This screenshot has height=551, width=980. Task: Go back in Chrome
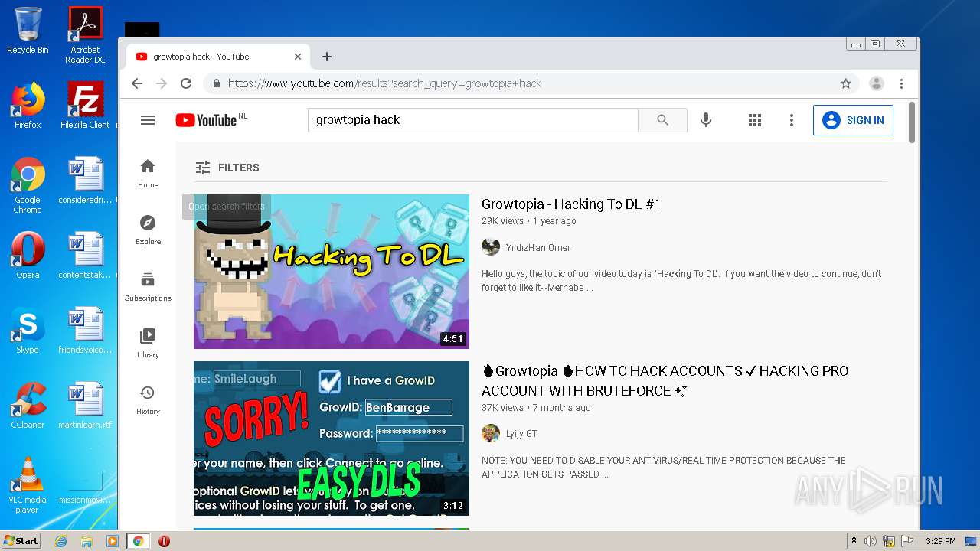(137, 83)
